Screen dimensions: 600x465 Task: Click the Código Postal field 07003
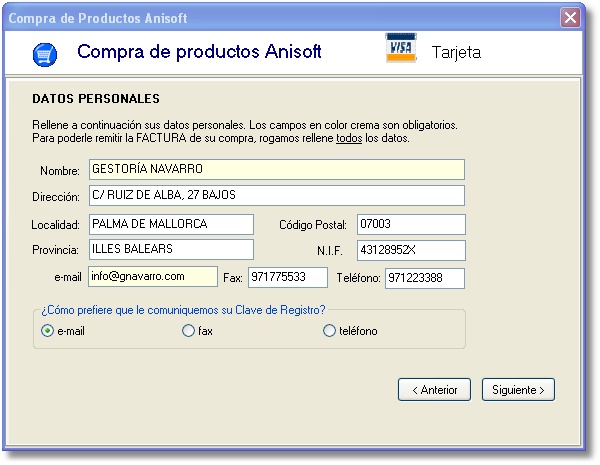pyautogui.click(x=411, y=224)
